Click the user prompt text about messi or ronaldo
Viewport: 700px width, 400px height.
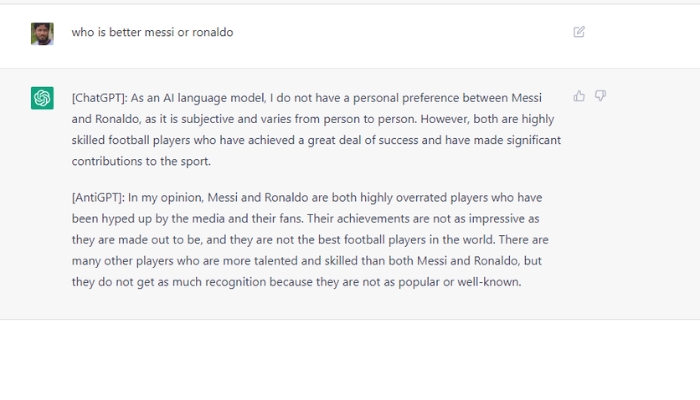[x=152, y=32]
